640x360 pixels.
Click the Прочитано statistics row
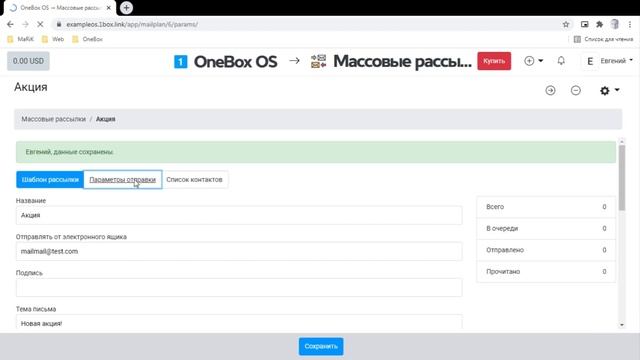pyautogui.click(x=546, y=271)
